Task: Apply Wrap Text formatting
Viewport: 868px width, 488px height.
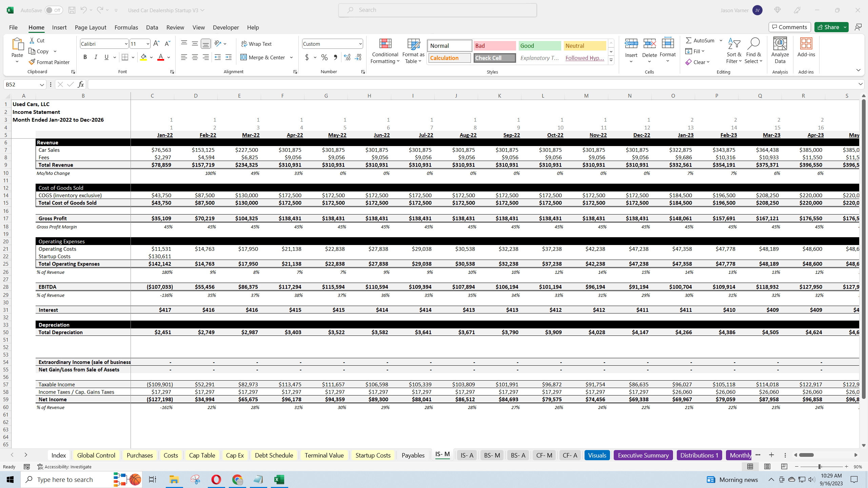Action: 257,44
